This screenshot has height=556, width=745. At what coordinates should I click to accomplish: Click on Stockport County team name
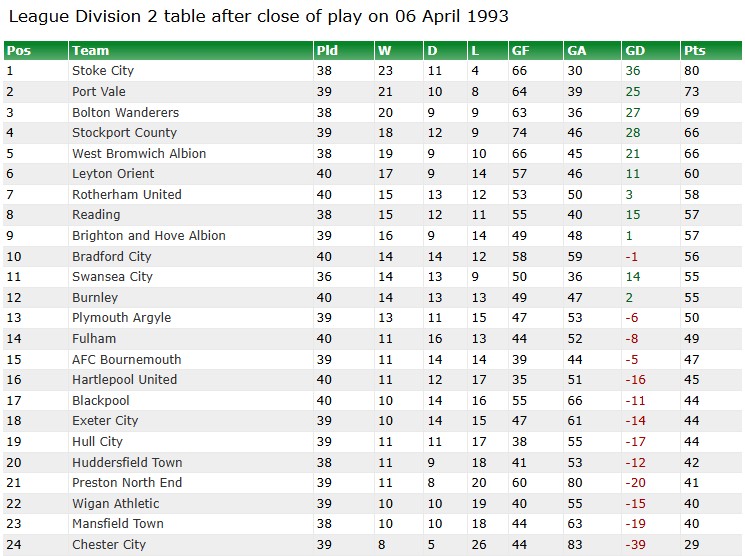pos(124,133)
